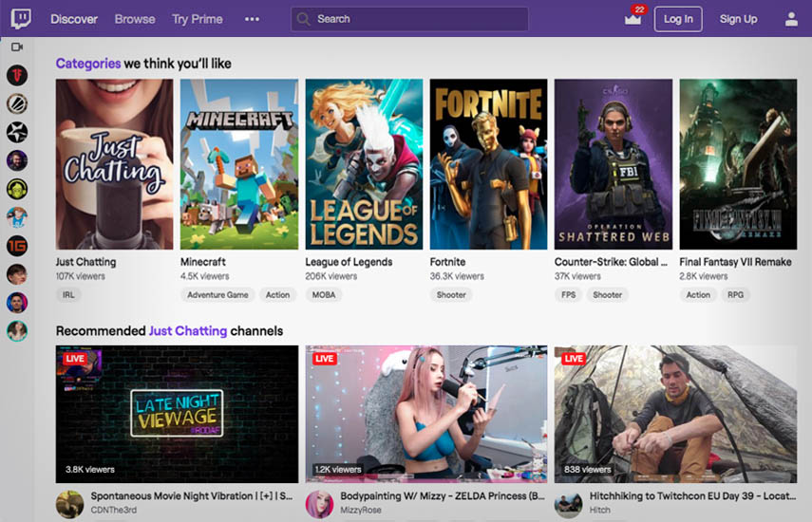812x522 pixels.
Task: Select the Shooter tag under Counter-Strike
Action: (x=608, y=295)
